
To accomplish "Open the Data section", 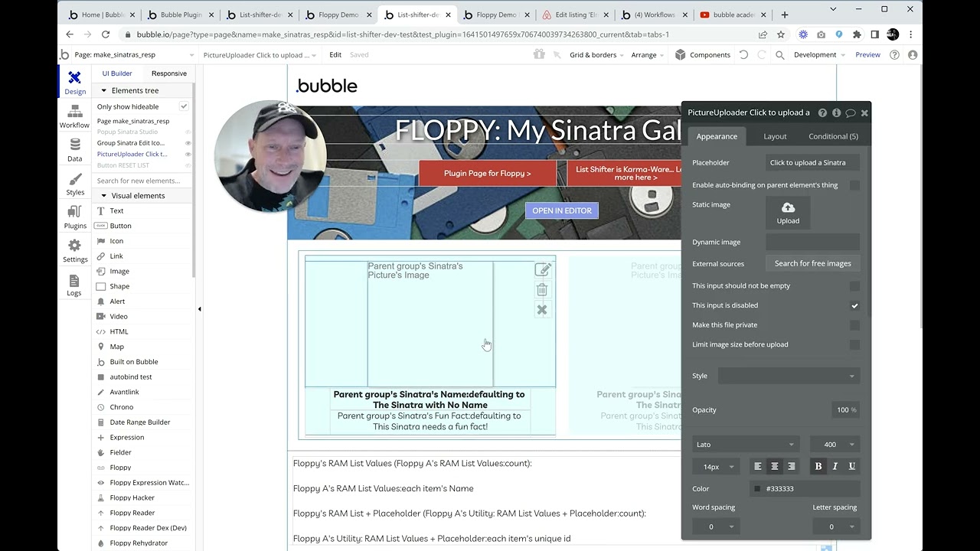I will tap(74, 150).
